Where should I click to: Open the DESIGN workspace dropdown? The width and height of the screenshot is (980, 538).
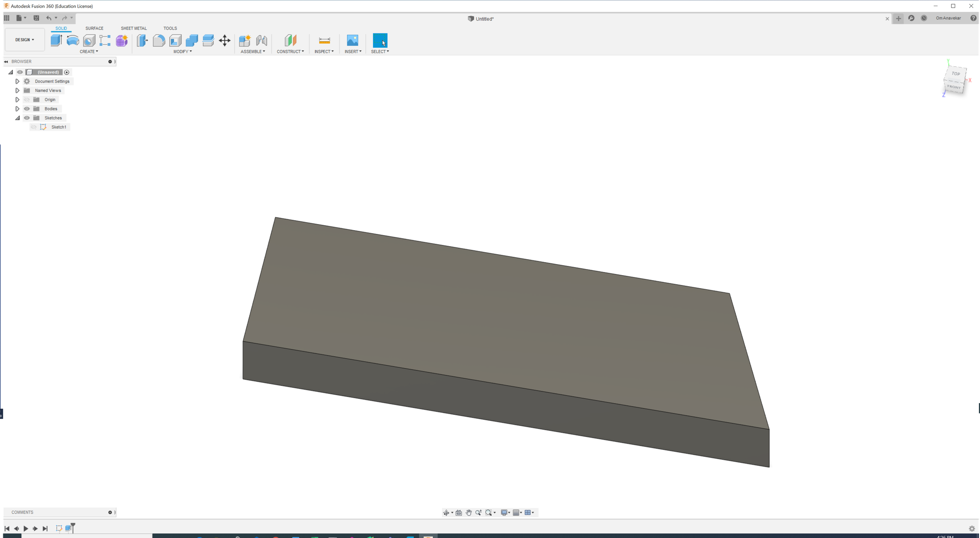click(x=24, y=40)
